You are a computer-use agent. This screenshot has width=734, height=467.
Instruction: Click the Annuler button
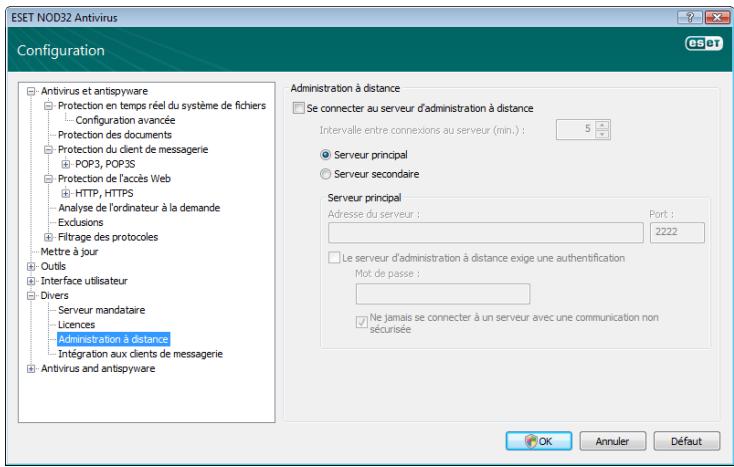coord(613,441)
